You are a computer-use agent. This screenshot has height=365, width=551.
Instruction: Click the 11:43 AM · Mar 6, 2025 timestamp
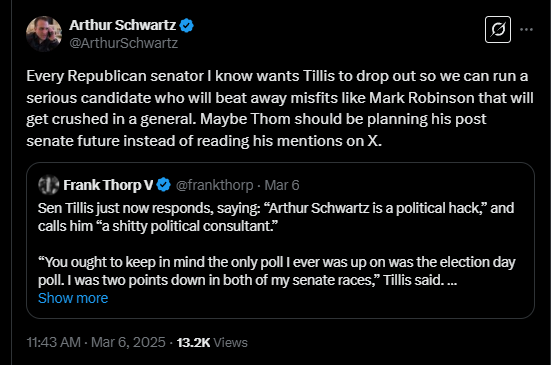coord(96,342)
